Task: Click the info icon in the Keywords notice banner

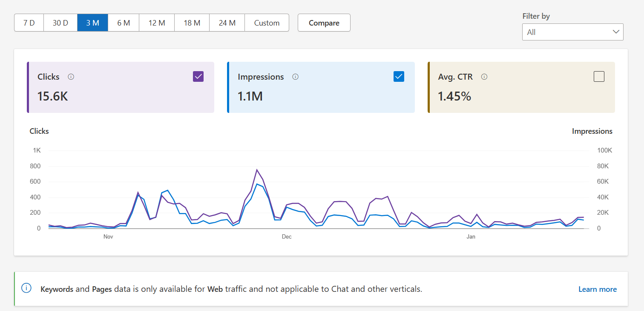Action: pos(26,288)
